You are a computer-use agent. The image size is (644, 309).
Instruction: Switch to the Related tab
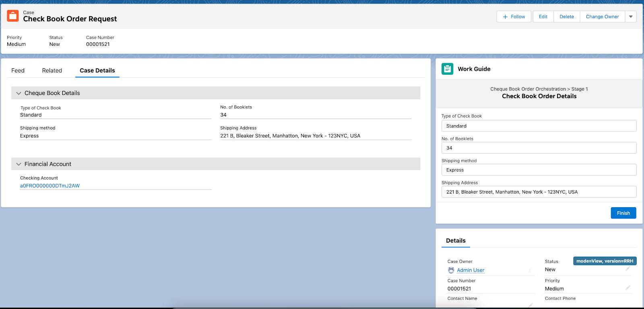pos(52,70)
